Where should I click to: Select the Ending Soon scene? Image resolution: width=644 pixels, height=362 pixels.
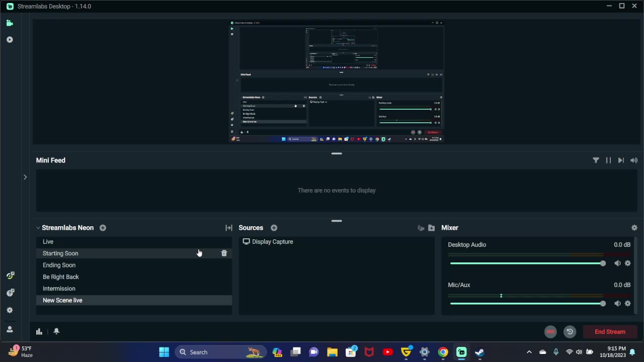[134, 265]
